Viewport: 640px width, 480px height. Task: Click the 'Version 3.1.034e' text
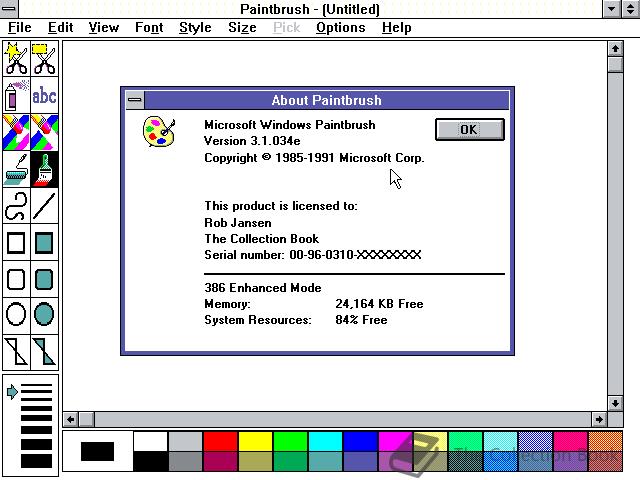(x=252, y=141)
